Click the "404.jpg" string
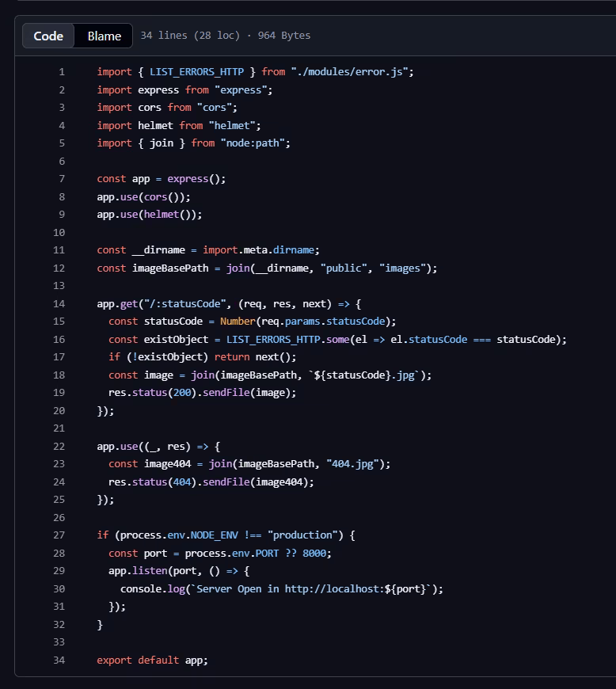This screenshot has height=689, width=616. (x=352, y=464)
